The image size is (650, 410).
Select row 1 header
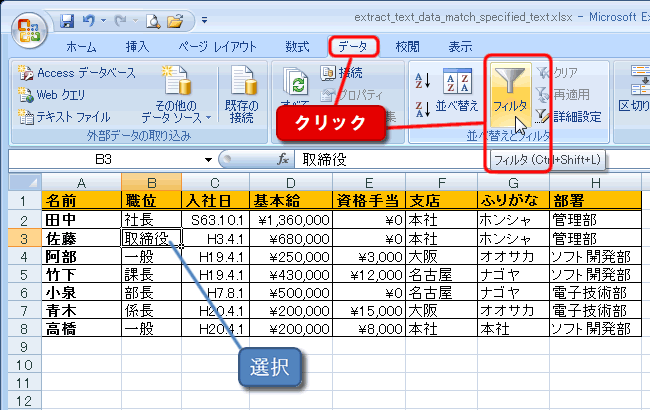[24, 201]
